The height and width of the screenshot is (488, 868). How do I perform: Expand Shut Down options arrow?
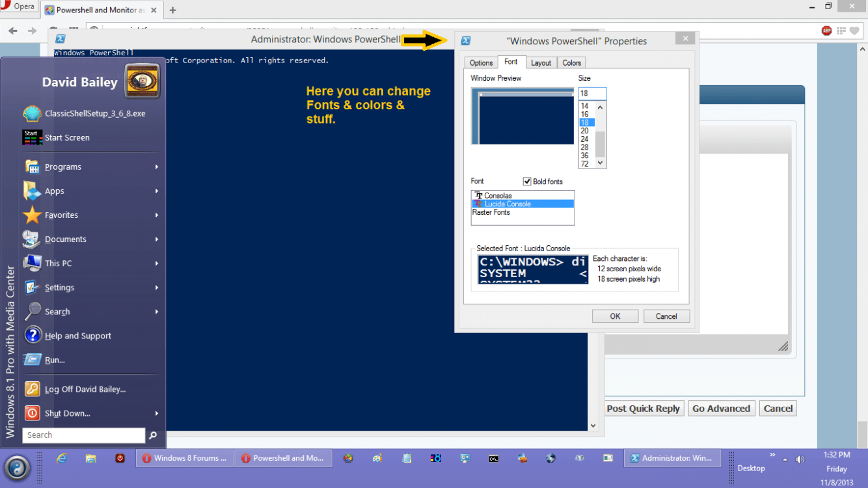[x=157, y=413]
